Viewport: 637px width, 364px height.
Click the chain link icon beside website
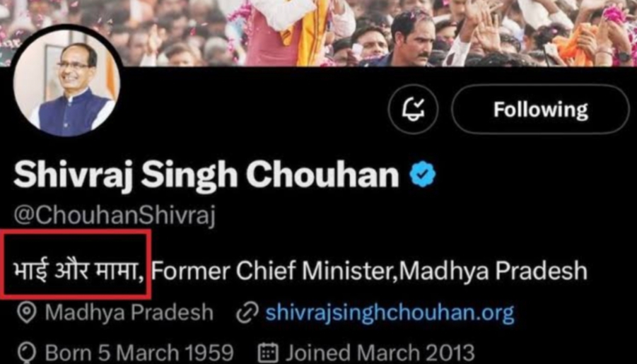pyautogui.click(x=247, y=312)
